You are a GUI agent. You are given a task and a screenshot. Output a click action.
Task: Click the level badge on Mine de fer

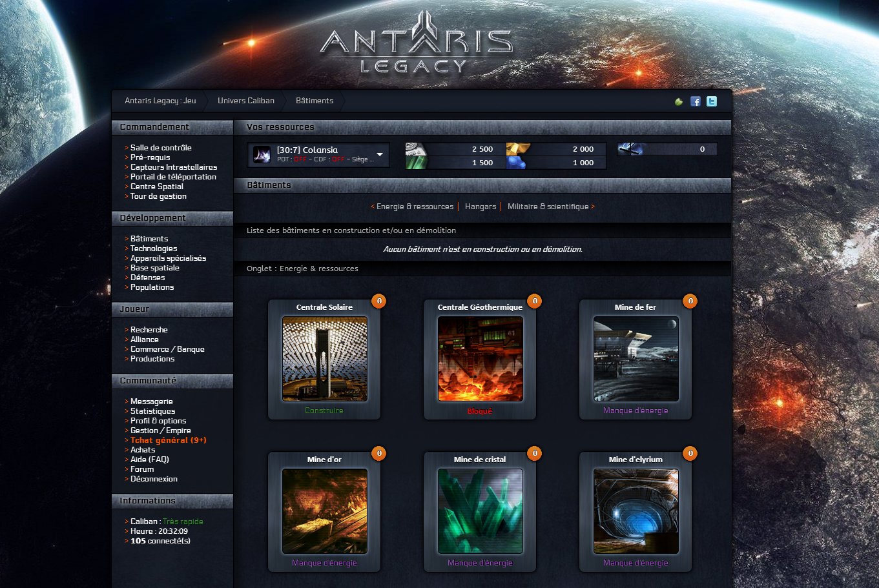coord(690,301)
